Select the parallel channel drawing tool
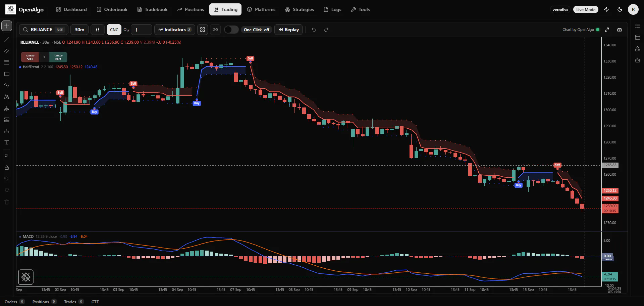Viewport: 644px width, 306px height. 6,51
